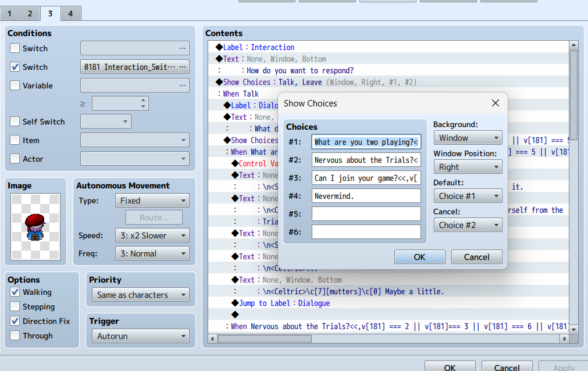588x371 pixels.
Task: Uncheck the Walking option
Action: pos(15,292)
